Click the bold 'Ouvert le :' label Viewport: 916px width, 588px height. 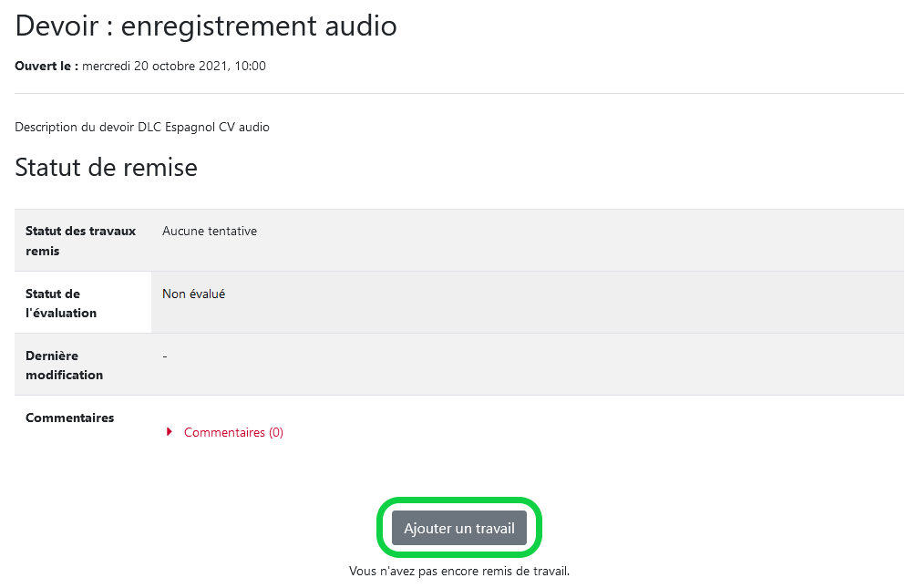tap(46, 66)
